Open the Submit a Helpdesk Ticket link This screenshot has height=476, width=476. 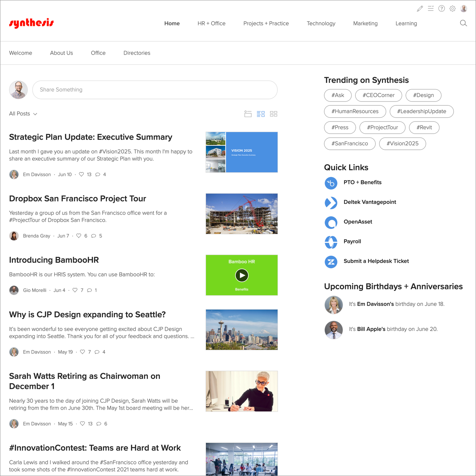376,261
